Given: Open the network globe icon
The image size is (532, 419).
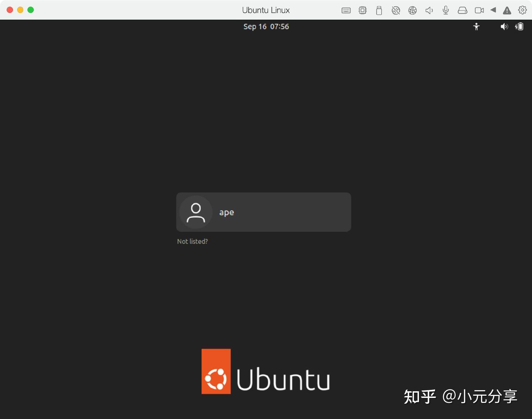Looking at the screenshot, I should pyautogui.click(x=412, y=10).
